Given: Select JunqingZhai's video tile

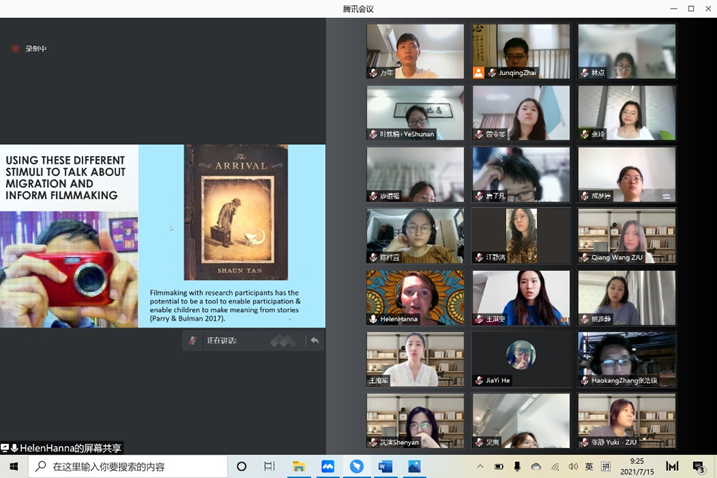Looking at the screenshot, I should 521,51.
